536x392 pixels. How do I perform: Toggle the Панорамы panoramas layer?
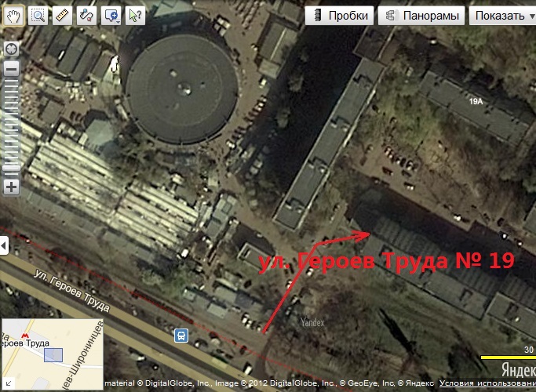click(420, 15)
